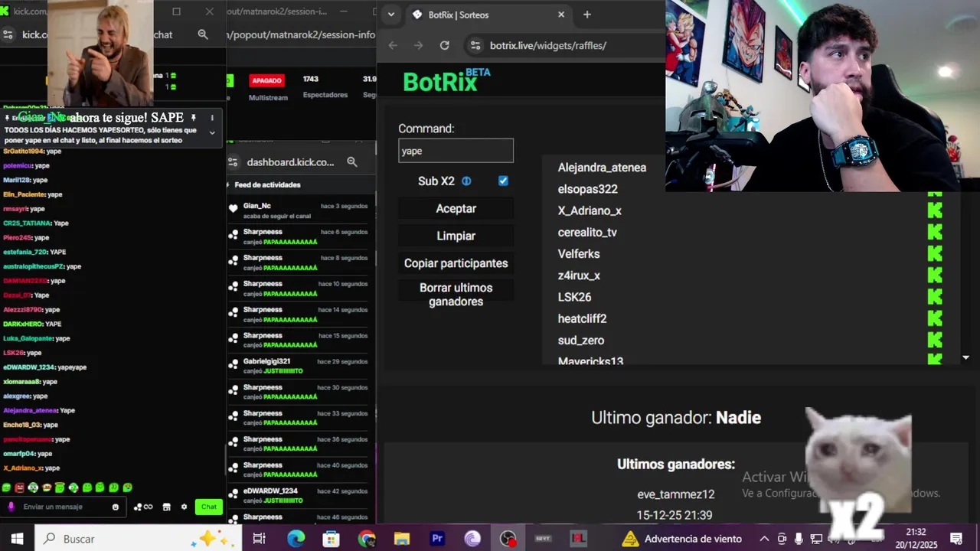This screenshot has height=551, width=980.
Task: Select participant elsopas322 in raffle list
Action: click(587, 189)
